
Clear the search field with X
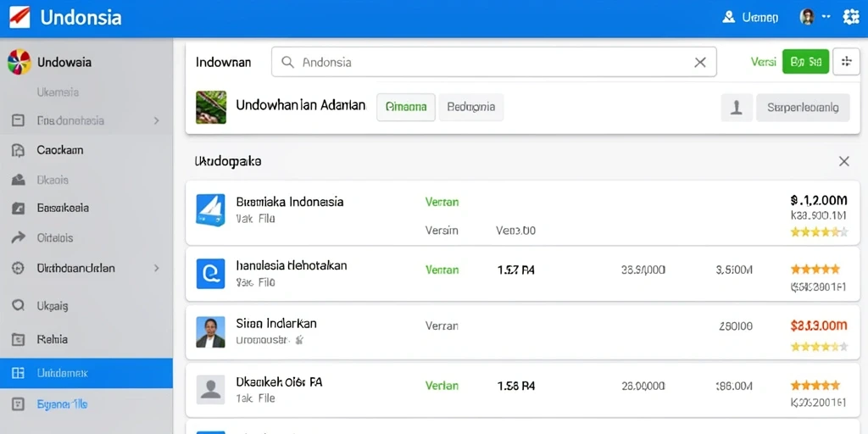tap(699, 62)
